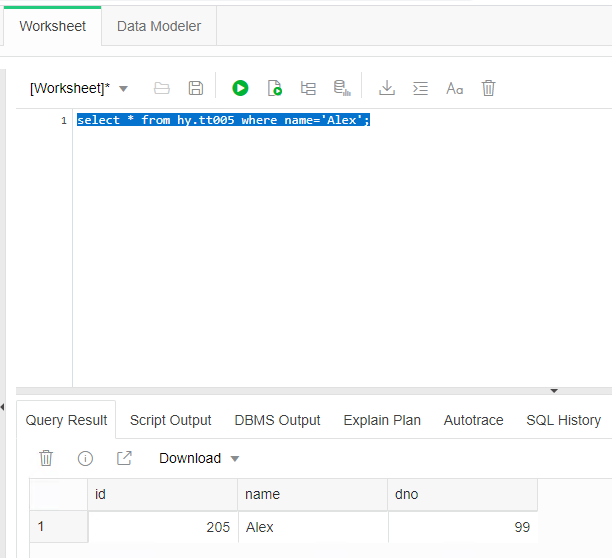The image size is (612, 558).
Task: Format the SQL with indent icon
Action: click(x=421, y=88)
